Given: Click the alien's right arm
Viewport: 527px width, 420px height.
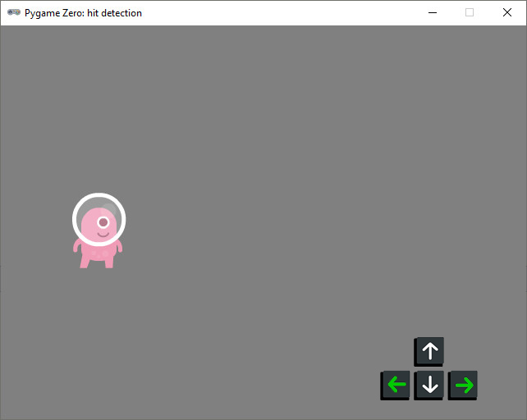Looking at the screenshot, I should (119, 246).
